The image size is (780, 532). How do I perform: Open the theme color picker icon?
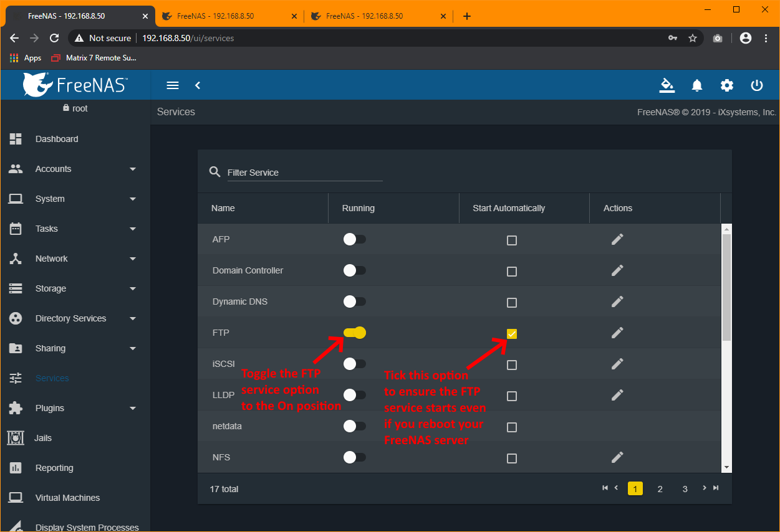tap(667, 85)
